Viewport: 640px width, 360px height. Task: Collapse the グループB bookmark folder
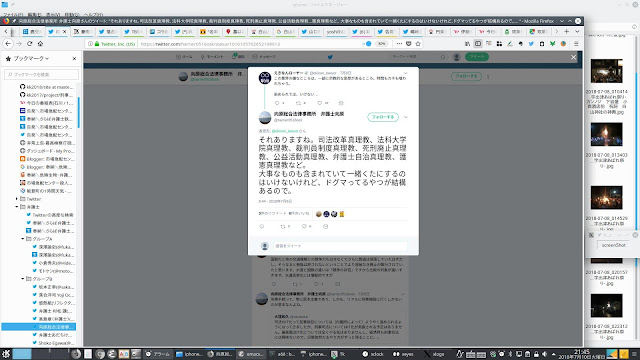23,279
